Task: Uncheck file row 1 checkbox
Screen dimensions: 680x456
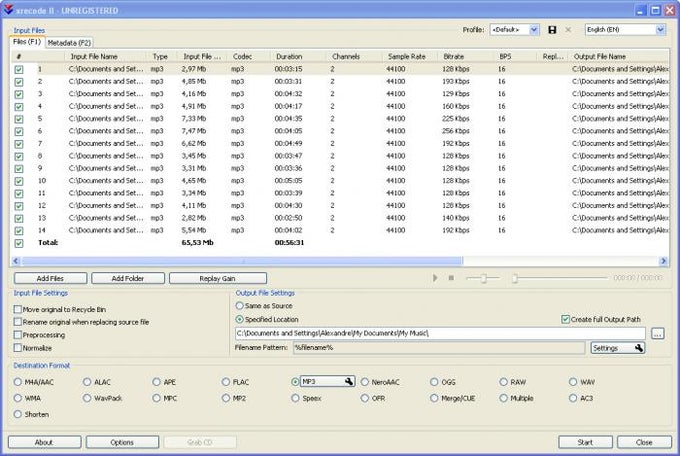Action: pos(19,69)
